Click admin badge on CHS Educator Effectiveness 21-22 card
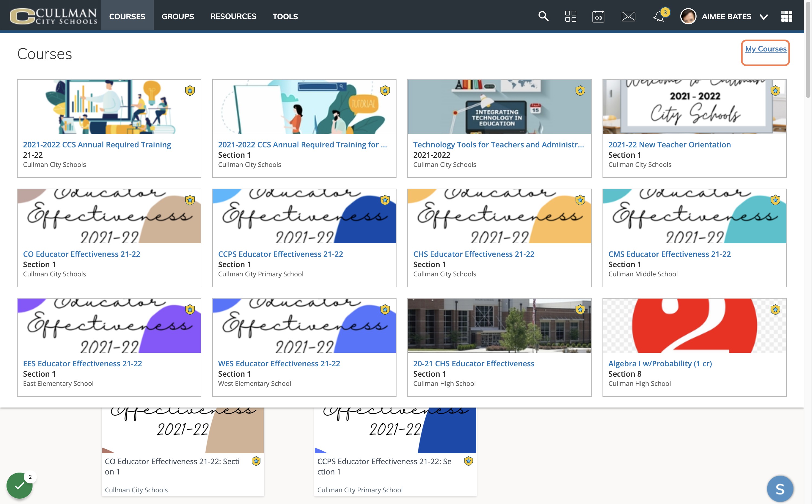The width and height of the screenshot is (812, 504). [x=580, y=200]
